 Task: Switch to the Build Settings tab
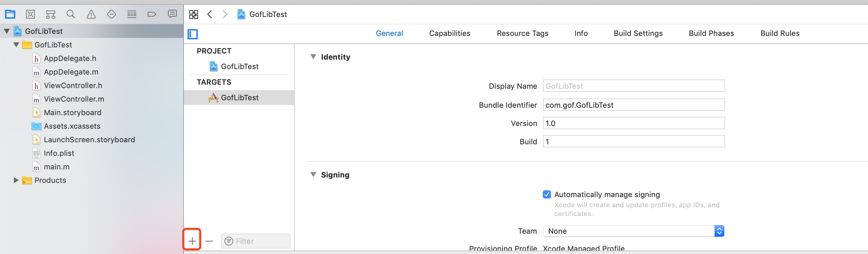[638, 33]
